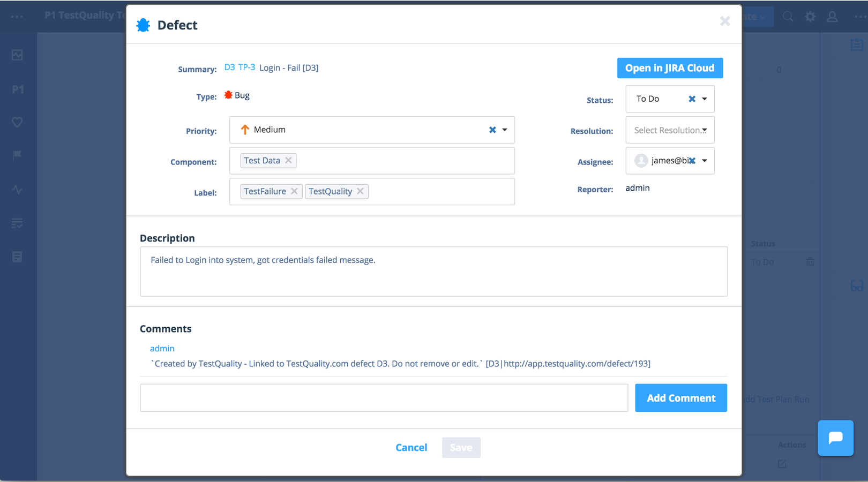Open the document icon in background sidebar
868x482 pixels.
point(17,257)
